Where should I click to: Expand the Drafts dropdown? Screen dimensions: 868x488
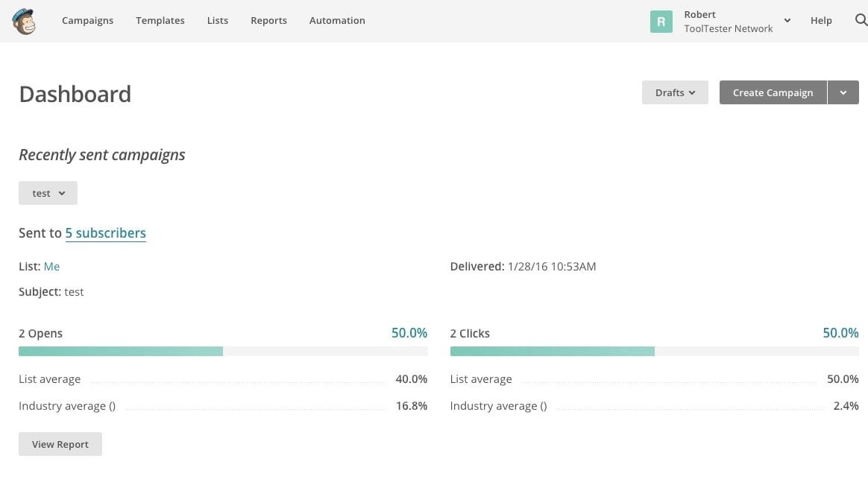coord(675,92)
